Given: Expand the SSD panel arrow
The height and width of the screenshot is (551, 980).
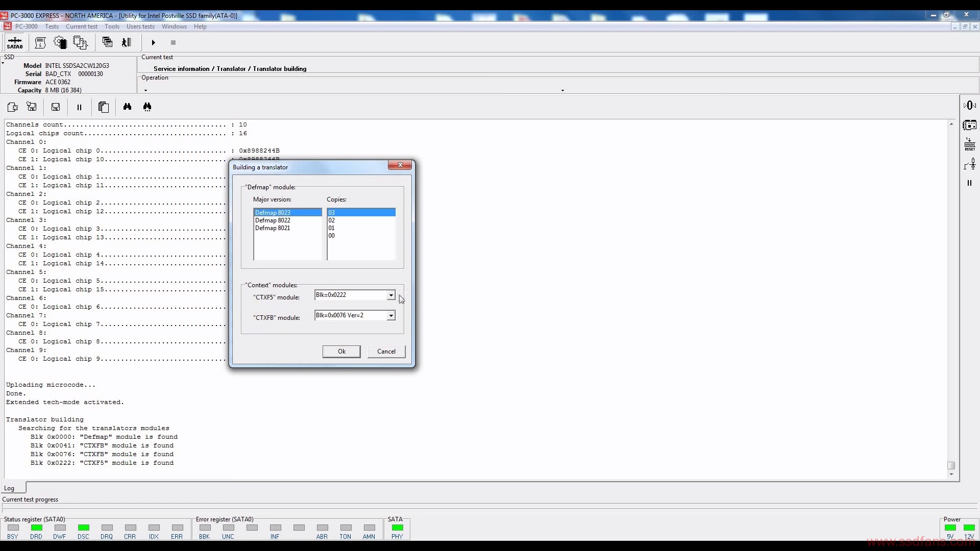Looking at the screenshot, I should (x=3, y=64).
